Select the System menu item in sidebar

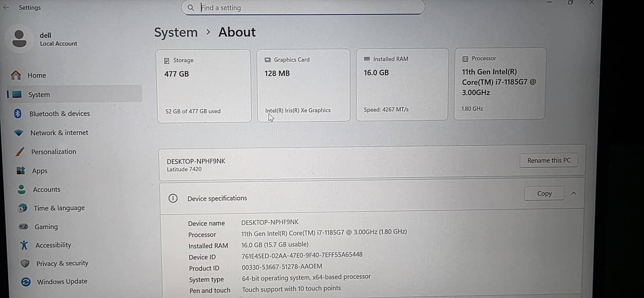point(74,94)
